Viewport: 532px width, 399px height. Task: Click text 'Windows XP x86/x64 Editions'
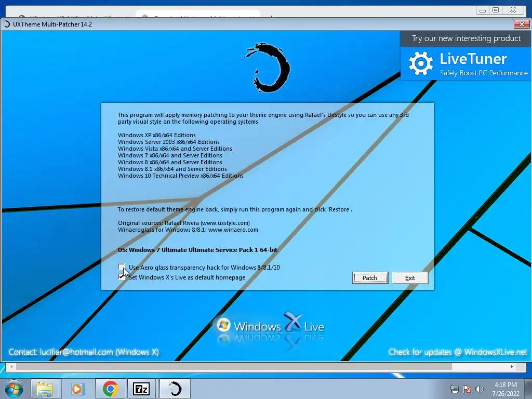157,135
